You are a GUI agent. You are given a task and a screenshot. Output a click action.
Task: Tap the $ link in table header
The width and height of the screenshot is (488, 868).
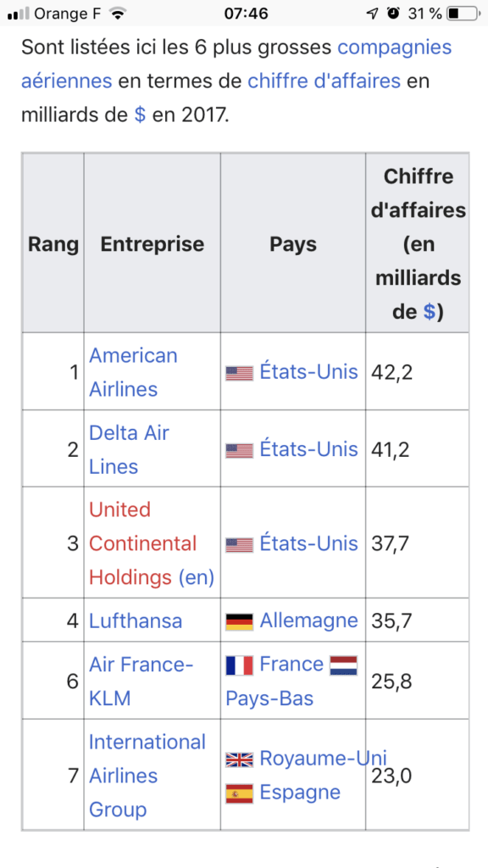coord(429,312)
